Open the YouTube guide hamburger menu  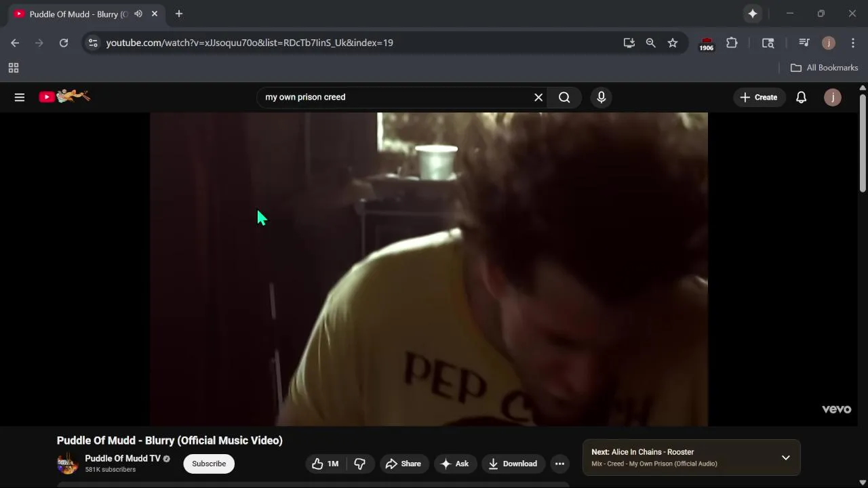[20, 97]
